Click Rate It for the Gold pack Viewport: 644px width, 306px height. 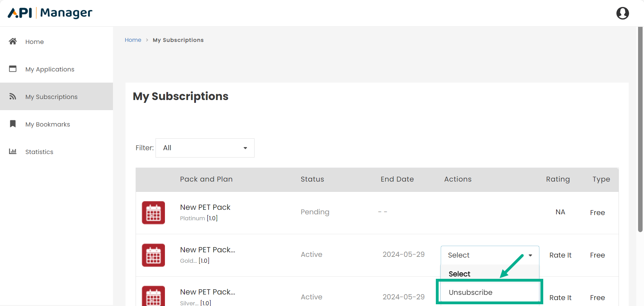pyautogui.click(x=560, y=255)
